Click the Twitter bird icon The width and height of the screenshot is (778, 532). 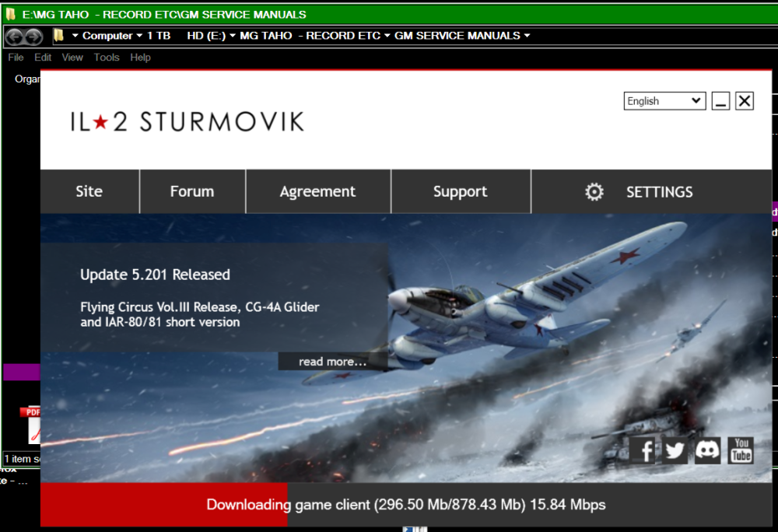pos(675,450)
